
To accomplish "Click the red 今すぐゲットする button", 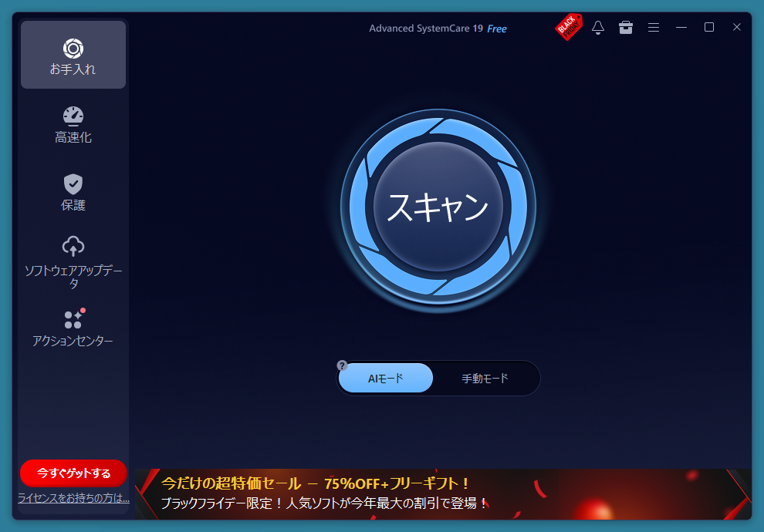I will tap(74, 473).
